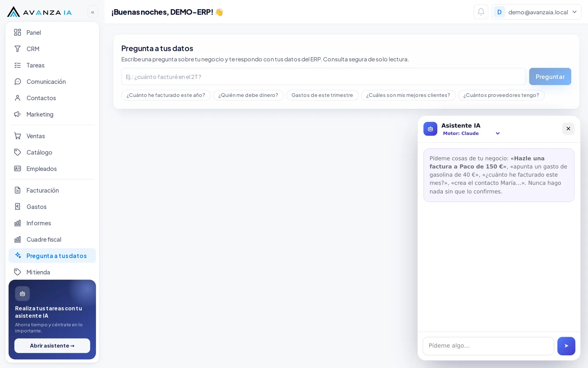Click the CRM funnel icon
The width and height of the screenshot is (588, 368).
(17, 49)
